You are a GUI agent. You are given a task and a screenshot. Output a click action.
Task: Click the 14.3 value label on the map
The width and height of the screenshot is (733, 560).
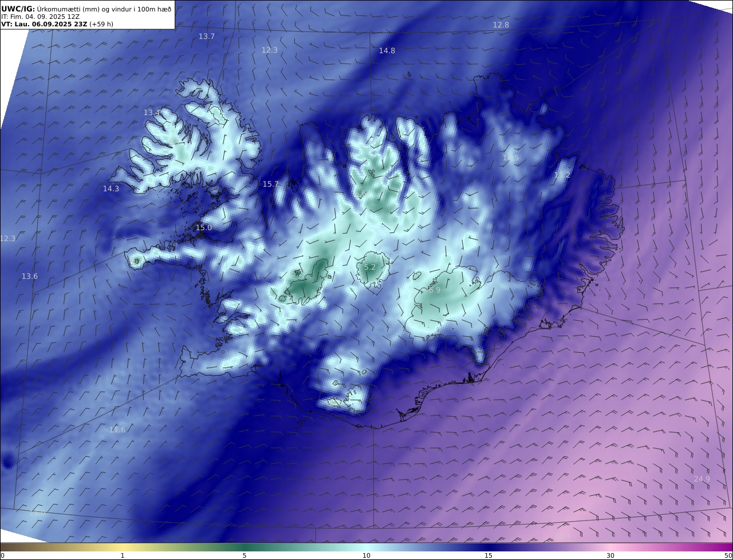[111, 188]
